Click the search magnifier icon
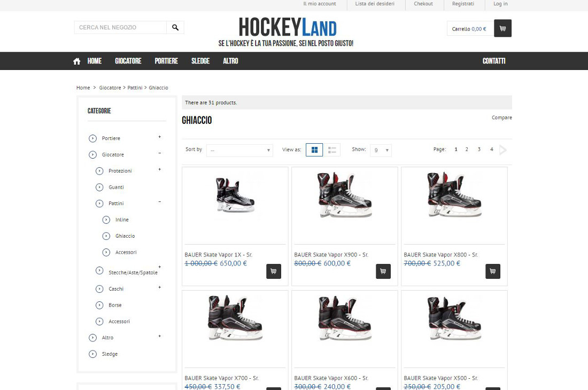The height and width of the screenshot is (390, 588). tap(175, 27)
